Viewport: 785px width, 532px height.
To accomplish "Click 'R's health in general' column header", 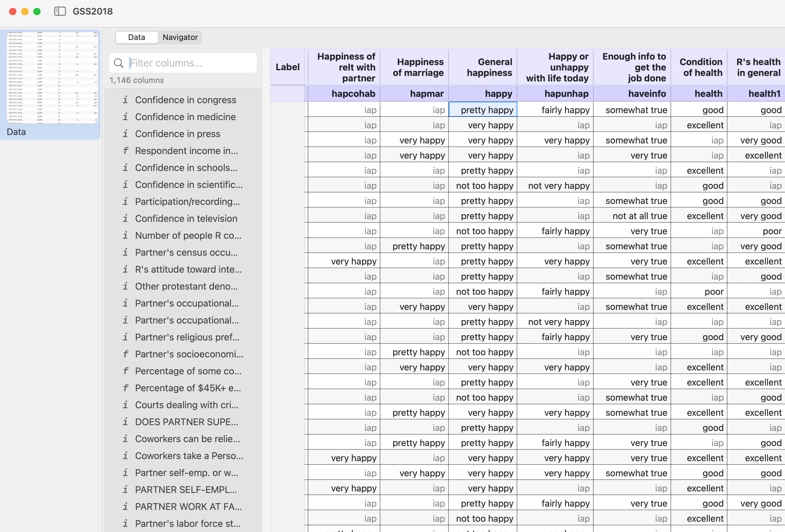I will click(756, 67).
